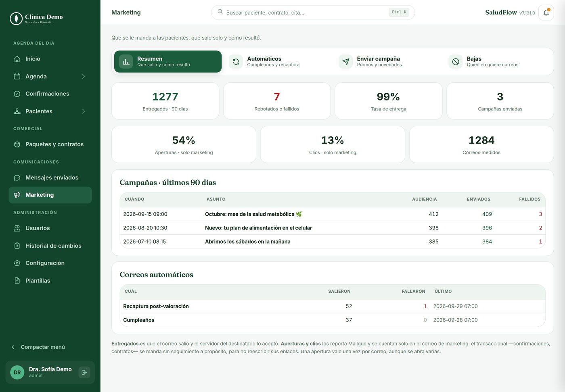Click campaign 'Octubre: mes de la salud metabólica'
The height and width of the screenshot is (392, 565).
[x=253, y=214]
